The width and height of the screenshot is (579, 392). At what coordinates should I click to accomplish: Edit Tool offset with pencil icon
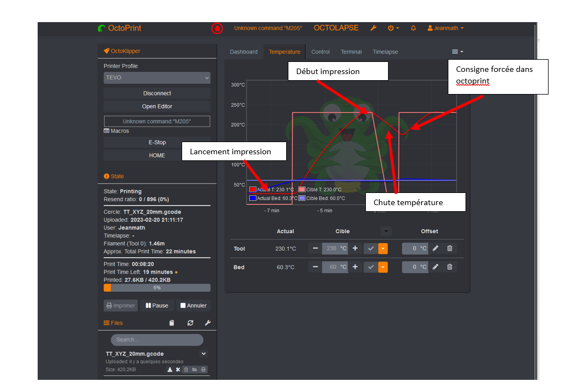tap(436, 249)
